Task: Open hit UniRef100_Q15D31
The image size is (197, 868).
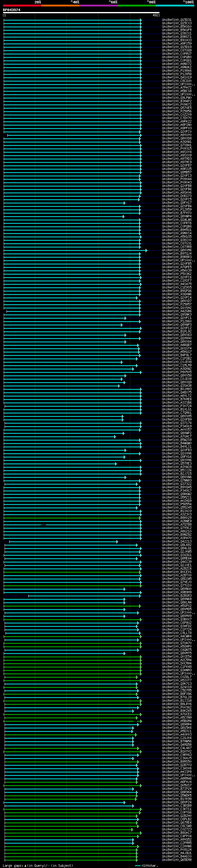Action: (177, 20)
